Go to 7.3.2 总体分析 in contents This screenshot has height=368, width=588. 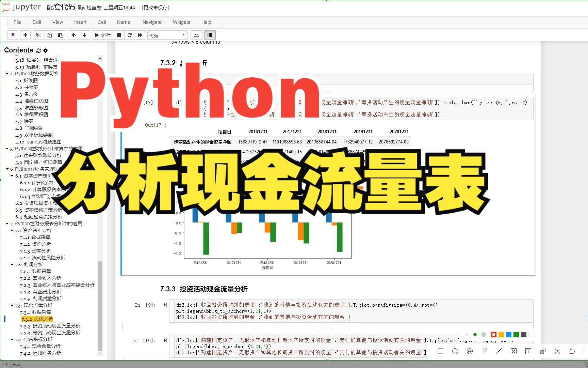[x=37, y=319]
